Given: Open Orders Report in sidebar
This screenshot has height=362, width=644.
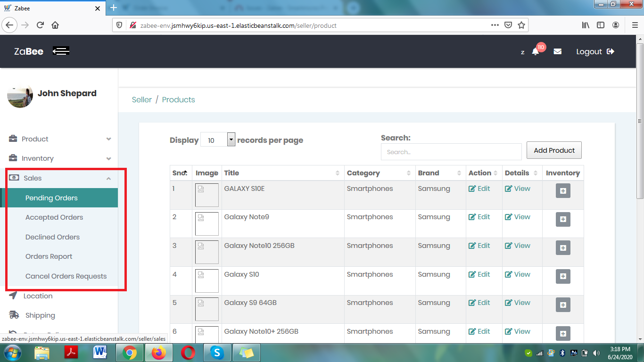Looking at the screenshot, I should point(49,256).
